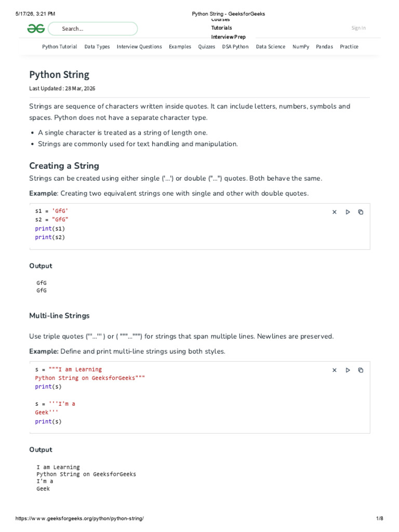Go to the Python Tutorial tab
Screen dimensions: 399x532
[x=60, y=46]
